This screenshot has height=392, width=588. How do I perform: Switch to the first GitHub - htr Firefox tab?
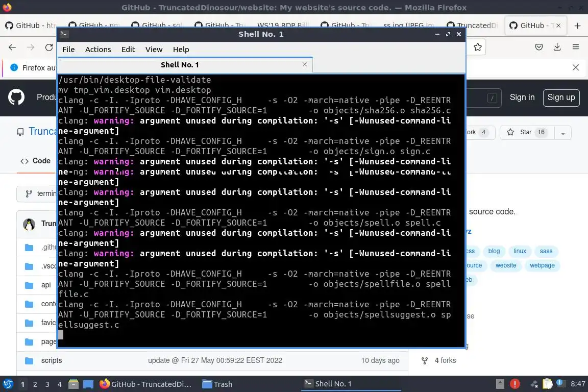pos(30,26)
